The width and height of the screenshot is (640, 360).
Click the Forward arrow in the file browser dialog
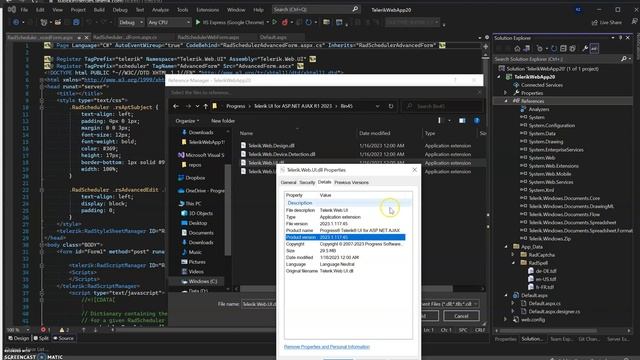[188, 106]
